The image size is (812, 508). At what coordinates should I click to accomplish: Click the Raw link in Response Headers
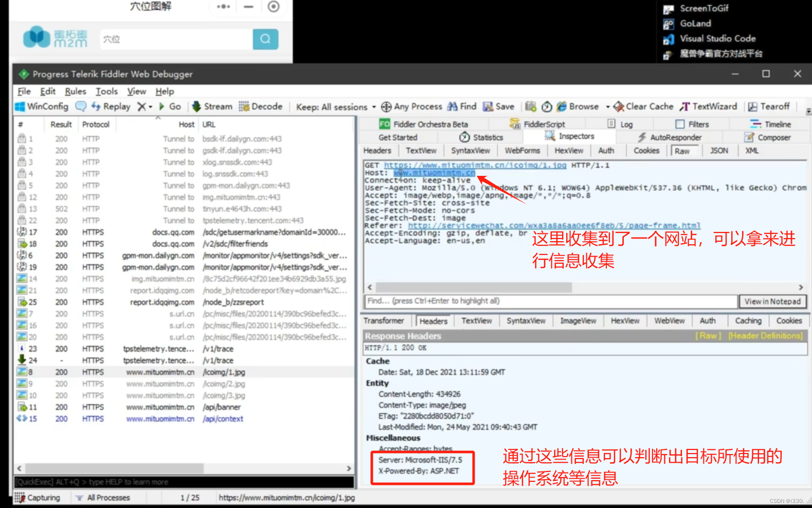pyautogui.click(x=708, y=336)
